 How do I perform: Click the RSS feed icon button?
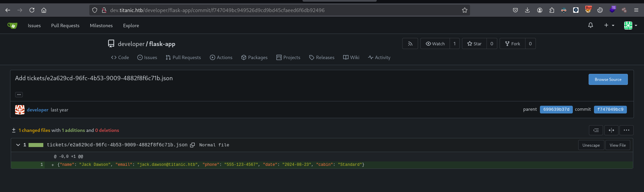coord(410,44)
